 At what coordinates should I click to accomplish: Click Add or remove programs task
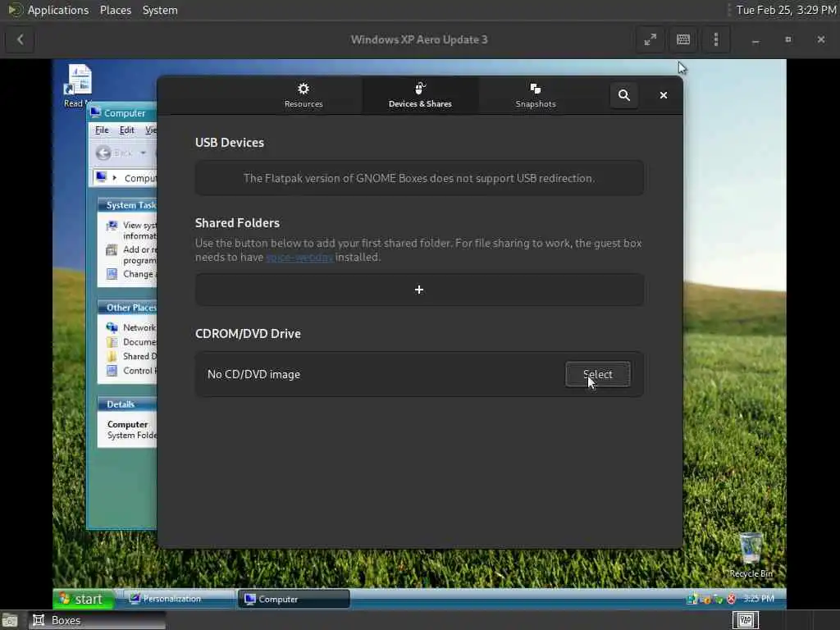131,255
